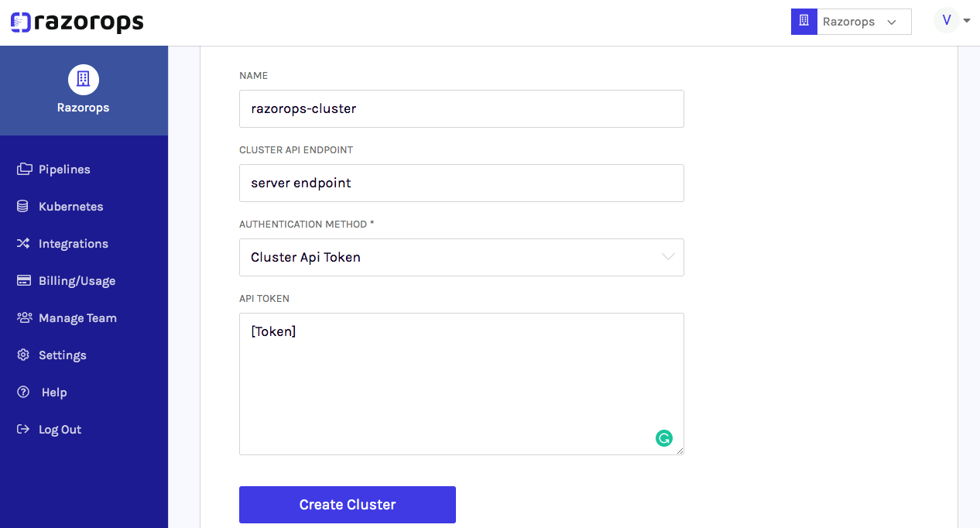Click the Razorops logo in header
The width and height of the screenshot is (980, 528).
tap(77, 22)
